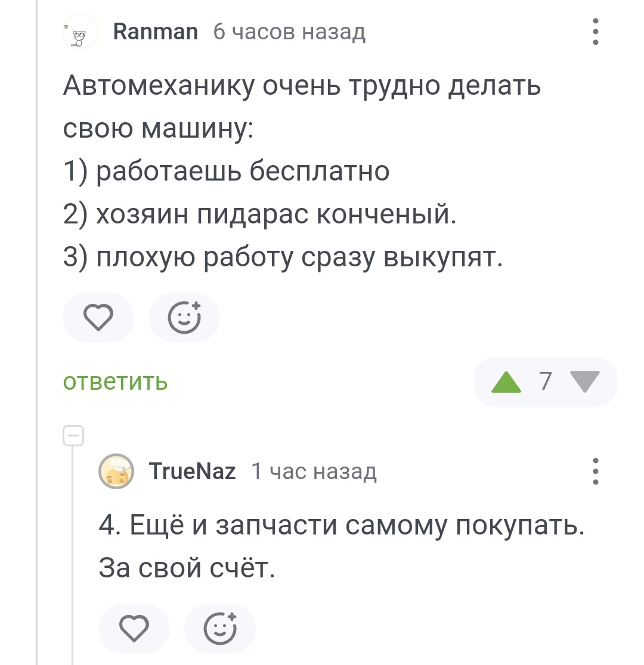Open Ranman's profile avatar
This screenshot has height=665, width=644.
coord(80,32)
